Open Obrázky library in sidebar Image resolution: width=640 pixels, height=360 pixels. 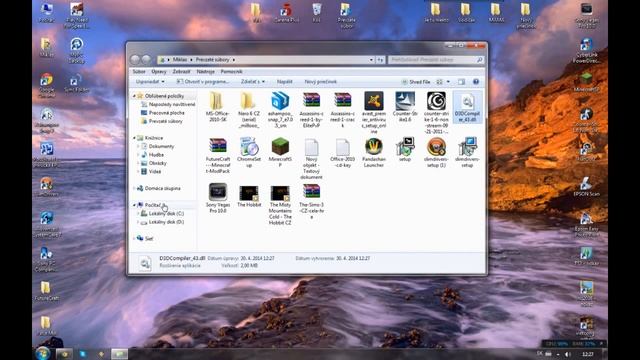click(x=153, y=163)
